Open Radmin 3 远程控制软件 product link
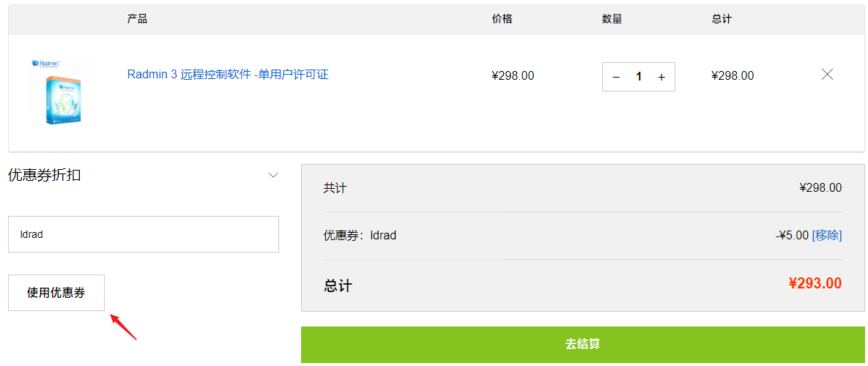This screenshot has width=868, height=366. pos(228,75)
